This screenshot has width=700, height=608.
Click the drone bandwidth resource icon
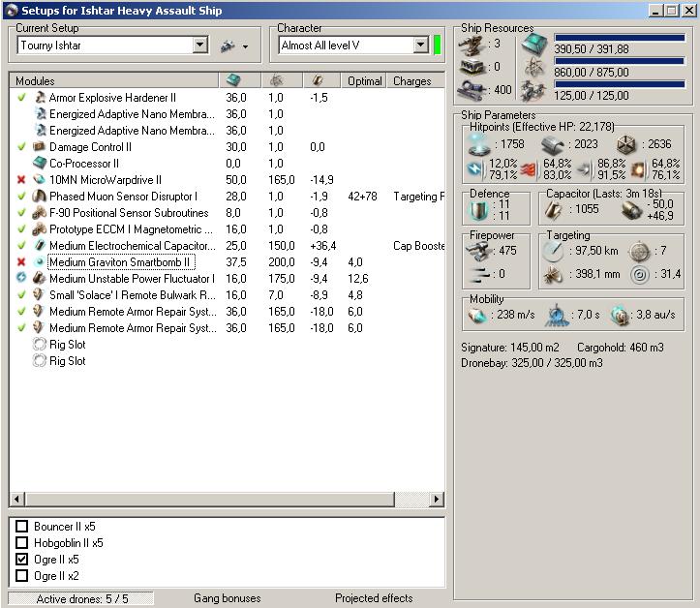coord(534,91)
